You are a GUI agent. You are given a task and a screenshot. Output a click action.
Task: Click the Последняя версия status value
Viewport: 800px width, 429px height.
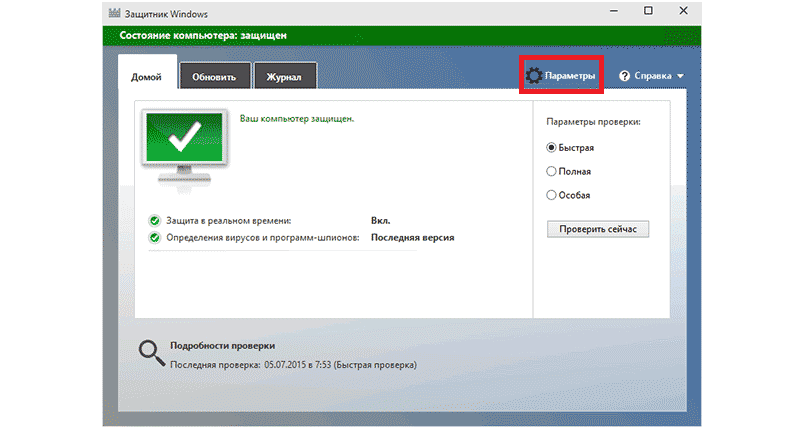(x=412, y=238)
